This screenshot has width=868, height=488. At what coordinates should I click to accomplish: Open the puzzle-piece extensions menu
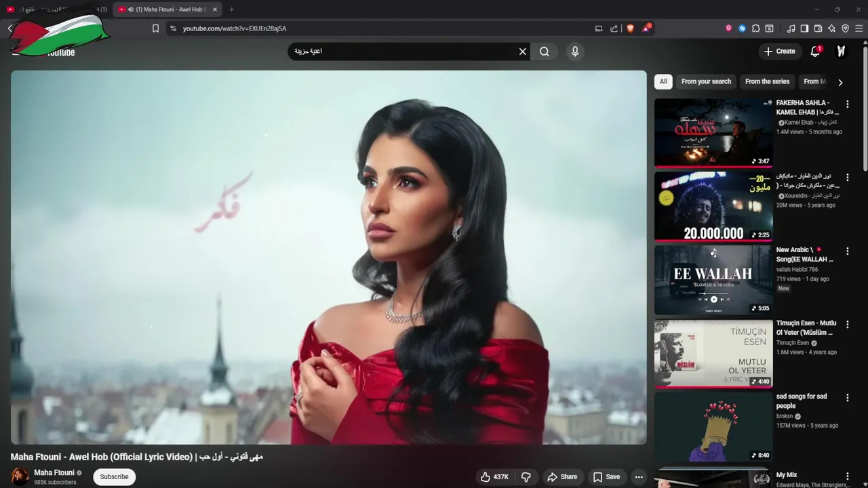coord(756,28)
